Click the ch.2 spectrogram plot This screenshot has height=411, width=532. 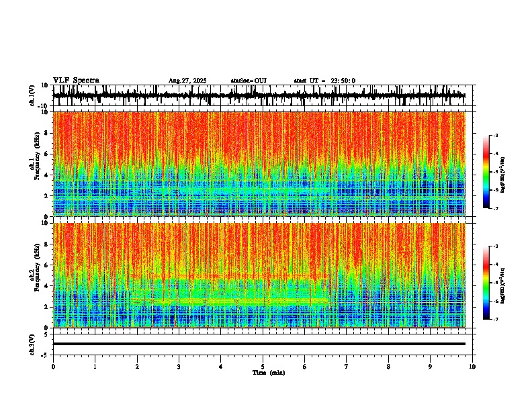click(x=259, y=275)
